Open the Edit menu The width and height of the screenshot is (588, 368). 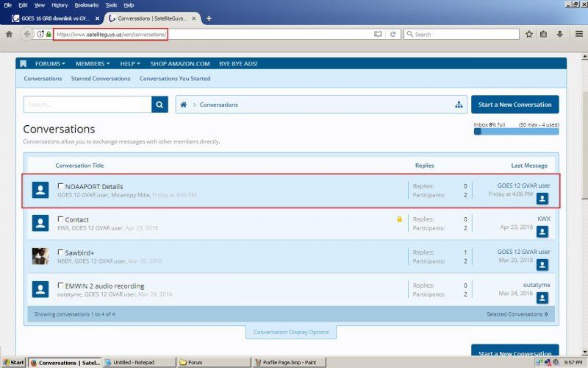pos(23,5)
